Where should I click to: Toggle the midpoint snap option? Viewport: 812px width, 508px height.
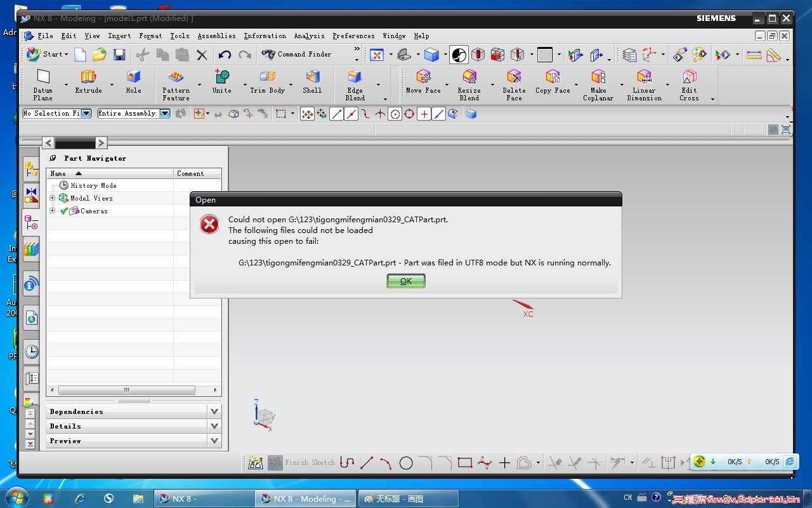[x=351, y=114]
